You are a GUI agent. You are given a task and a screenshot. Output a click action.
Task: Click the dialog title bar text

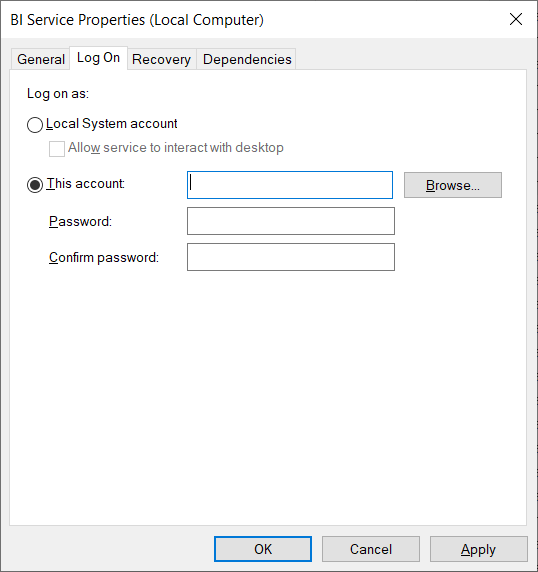coord(137,20)
